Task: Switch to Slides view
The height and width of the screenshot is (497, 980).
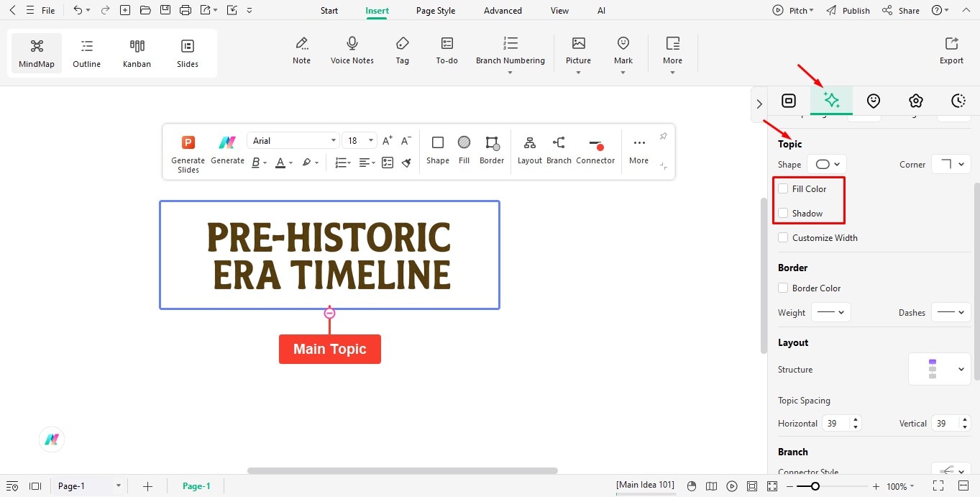Action: (188, 53)
